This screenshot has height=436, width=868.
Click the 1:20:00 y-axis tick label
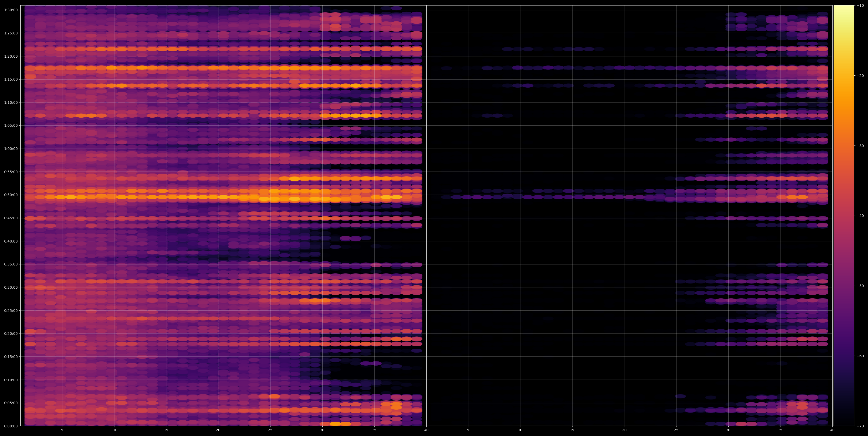coord(11,56)
